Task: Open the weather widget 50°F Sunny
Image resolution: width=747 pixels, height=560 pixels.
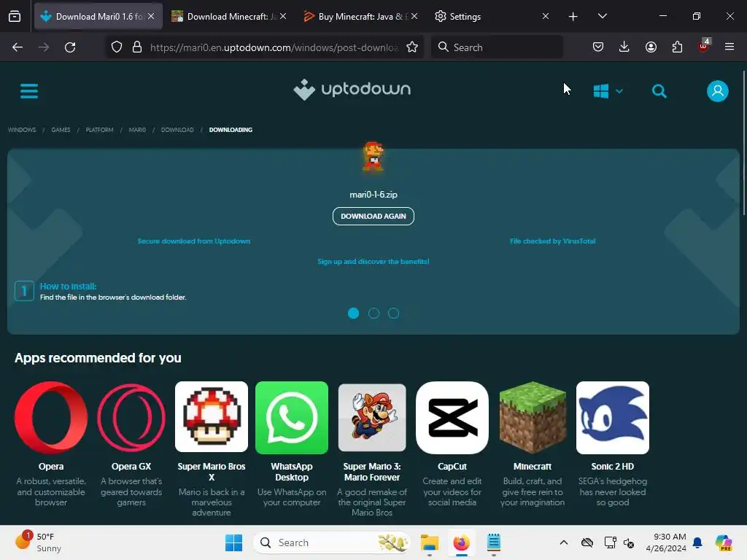Action: pos(39,542)
